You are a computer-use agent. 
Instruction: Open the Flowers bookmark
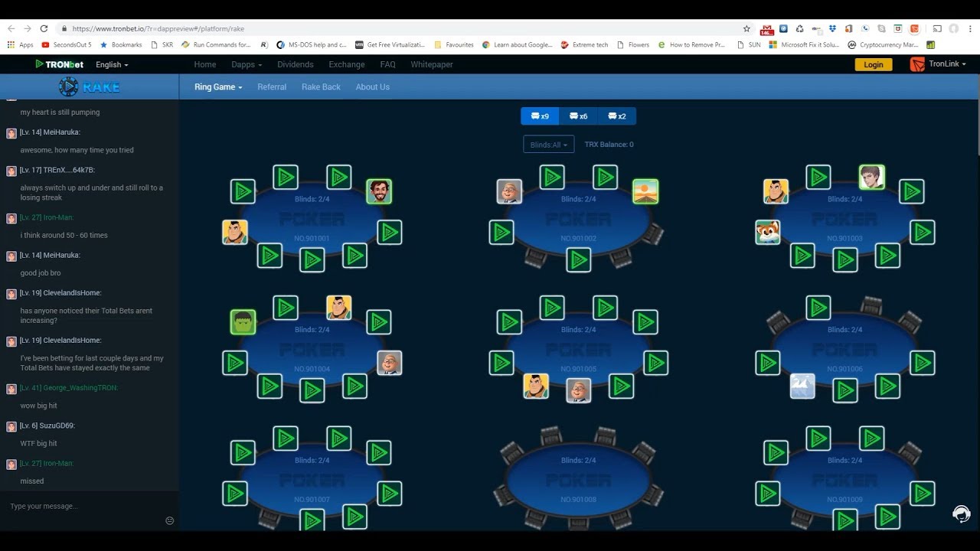coord(632,44)
